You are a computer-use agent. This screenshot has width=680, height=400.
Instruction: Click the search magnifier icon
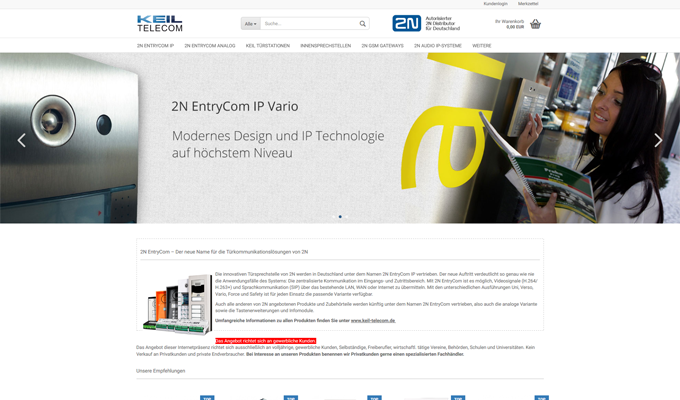click(x=363, y=24)
